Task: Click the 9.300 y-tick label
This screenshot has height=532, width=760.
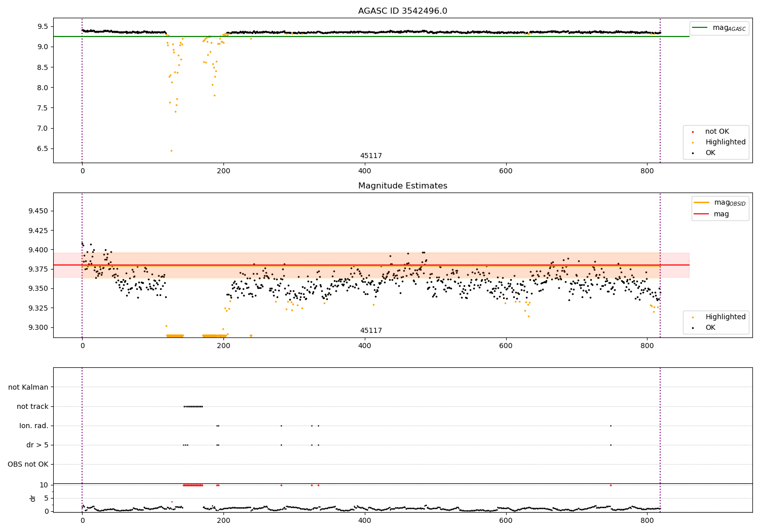Action: coord(38,327)
